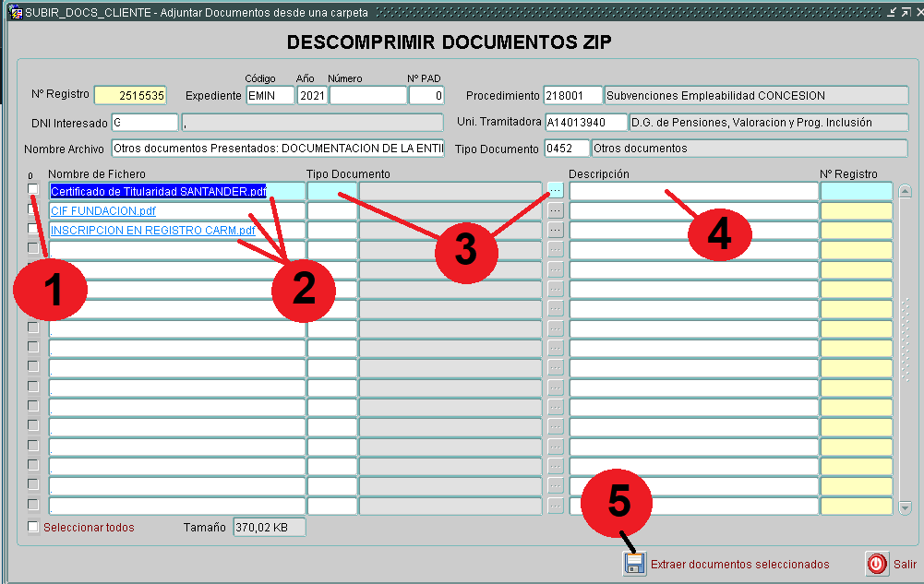Open the CIF FUNDACION.pdf file link

(102, 210)
